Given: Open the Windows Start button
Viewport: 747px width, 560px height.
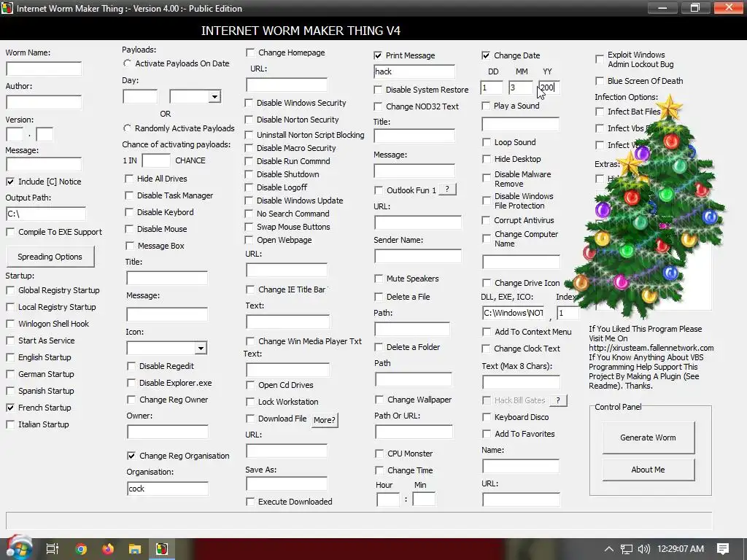Looking at the screenshot, I should coord(18,548).
